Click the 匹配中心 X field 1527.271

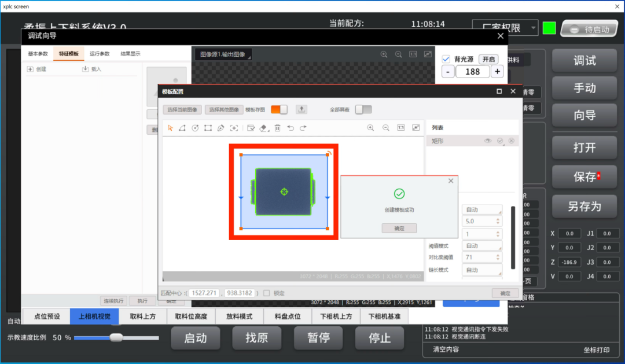tap(204, 293)
